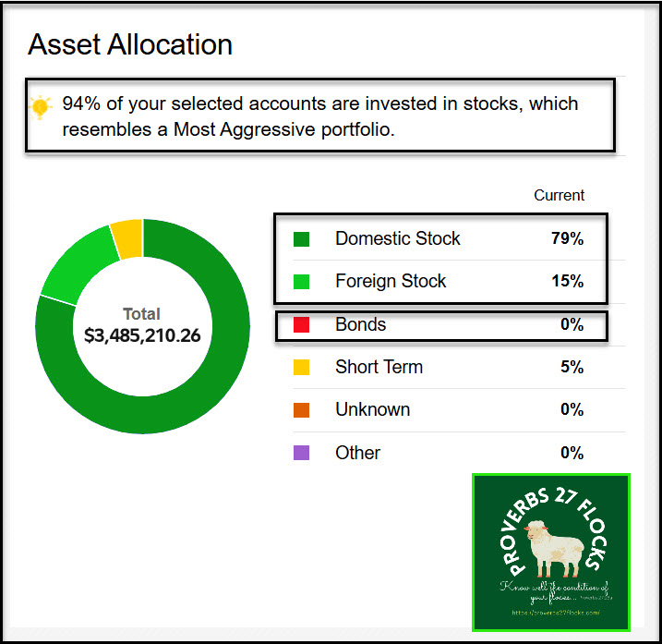Click the lightbulb insight icon
The image size is (662, 644).
[41, 106]
